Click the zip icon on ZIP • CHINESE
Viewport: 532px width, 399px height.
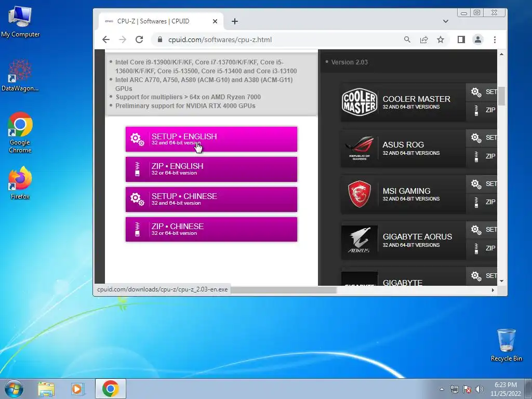click(137, 229)
